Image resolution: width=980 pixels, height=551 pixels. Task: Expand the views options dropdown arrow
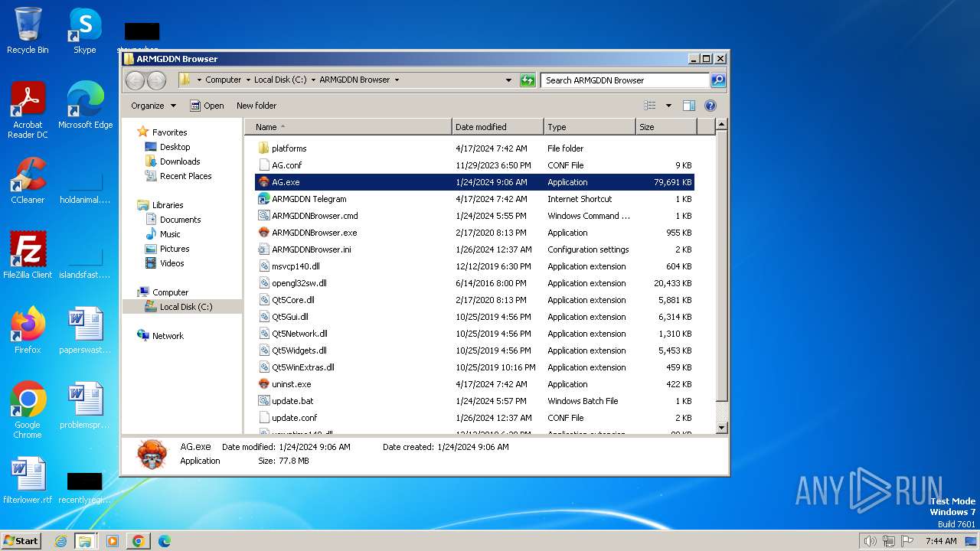point(668,106)
